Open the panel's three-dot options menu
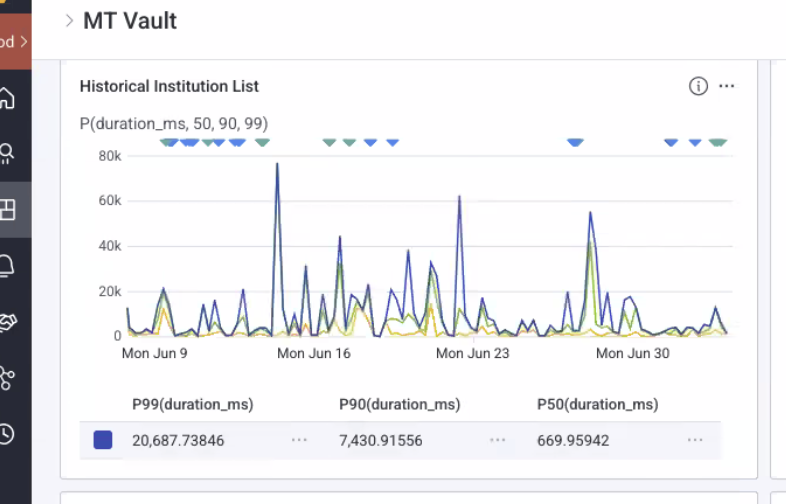 (x=727, y=86)
